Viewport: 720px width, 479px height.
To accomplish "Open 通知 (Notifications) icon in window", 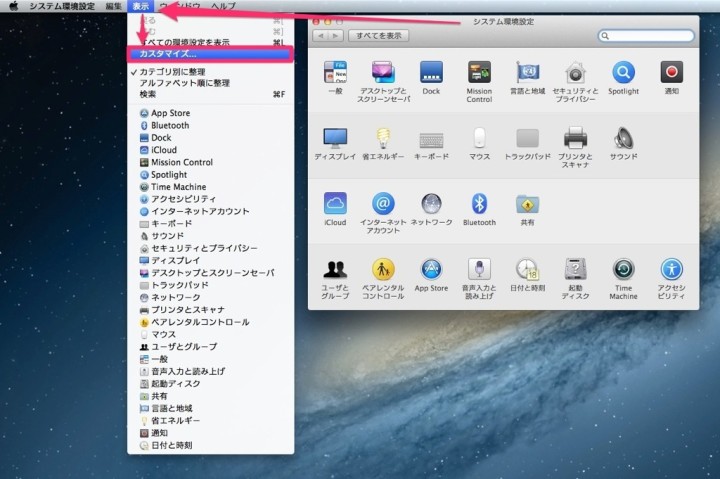I will tap(671, 73).
